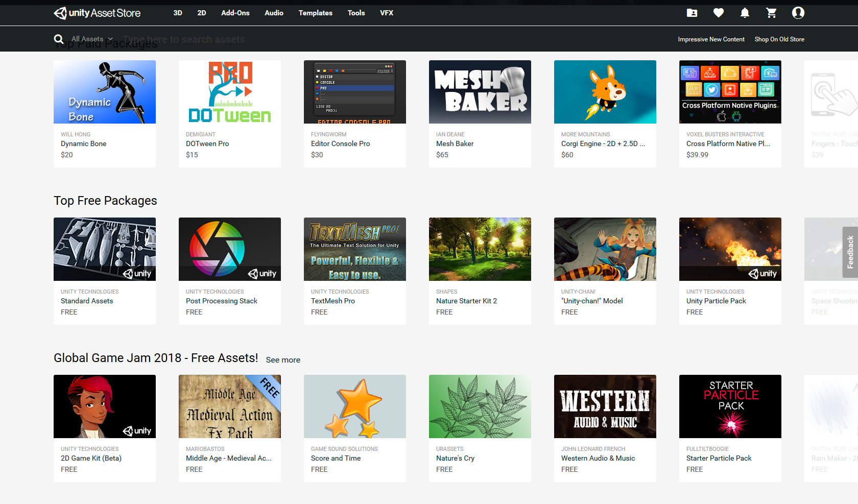This screenshot has height=504, width=858.
Task: Click the $39.99 price label
Action: pyautogui.click(x=698, y=155)
